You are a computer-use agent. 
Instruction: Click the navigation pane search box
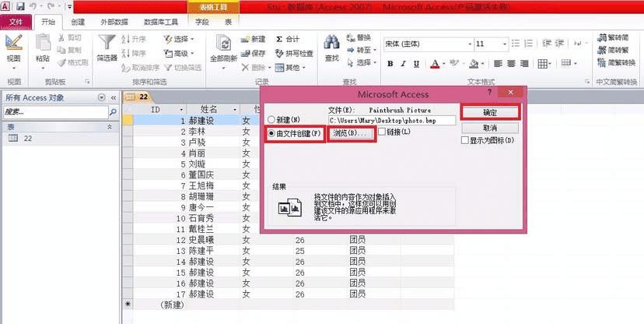[55, 112]
